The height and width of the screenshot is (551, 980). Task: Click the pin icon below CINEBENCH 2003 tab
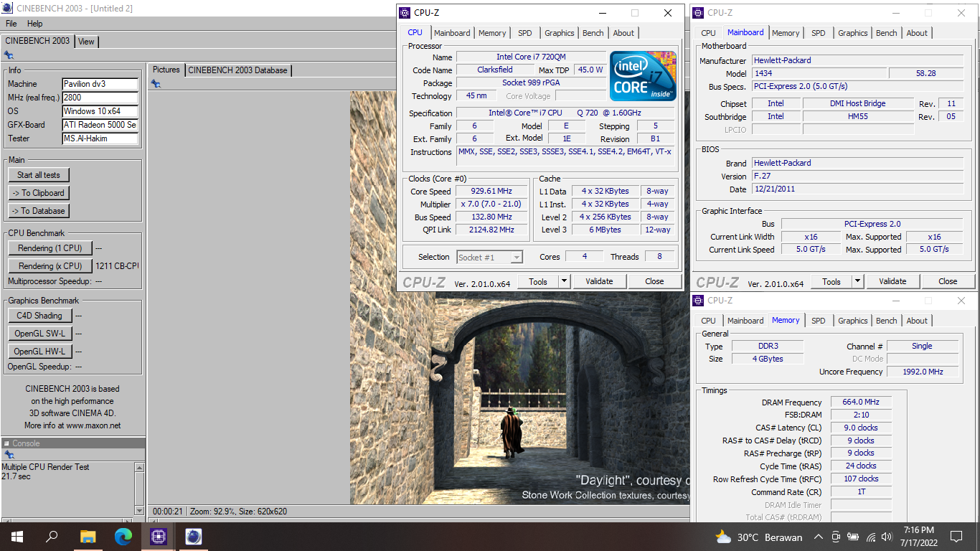(9, 55)
